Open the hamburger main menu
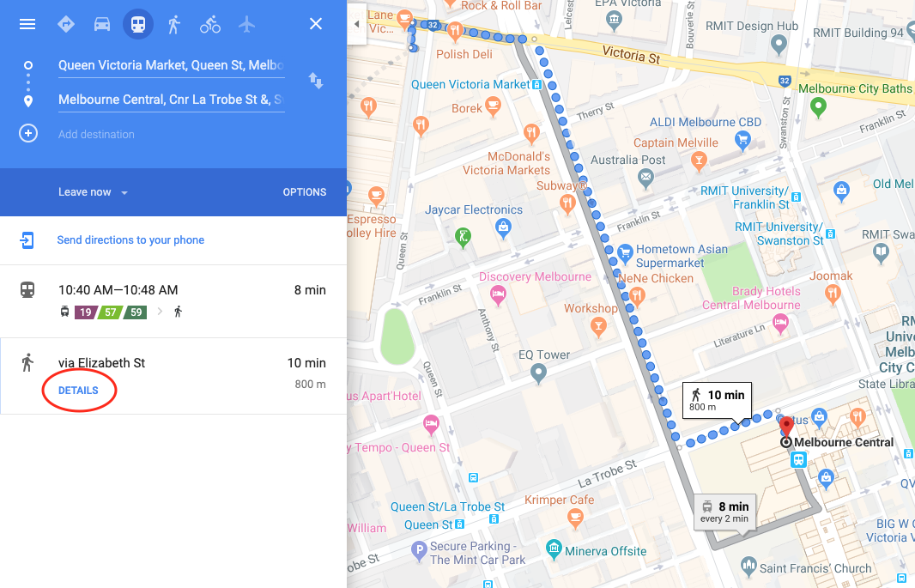The image size is (915, 588). tap(27, 24)
